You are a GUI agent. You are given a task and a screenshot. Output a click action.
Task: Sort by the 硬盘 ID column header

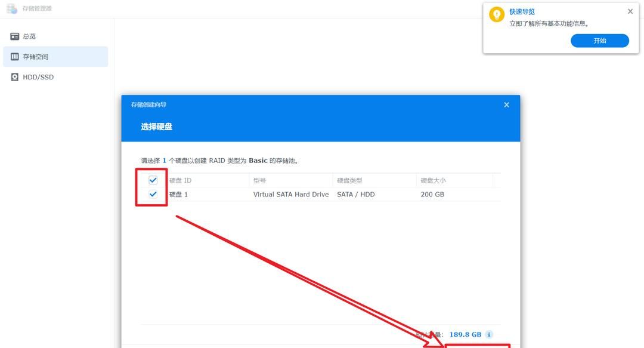[180, 180]
